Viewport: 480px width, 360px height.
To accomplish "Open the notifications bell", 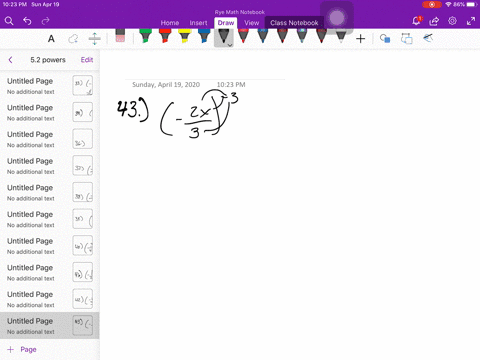I will click(x=416, y=21).
